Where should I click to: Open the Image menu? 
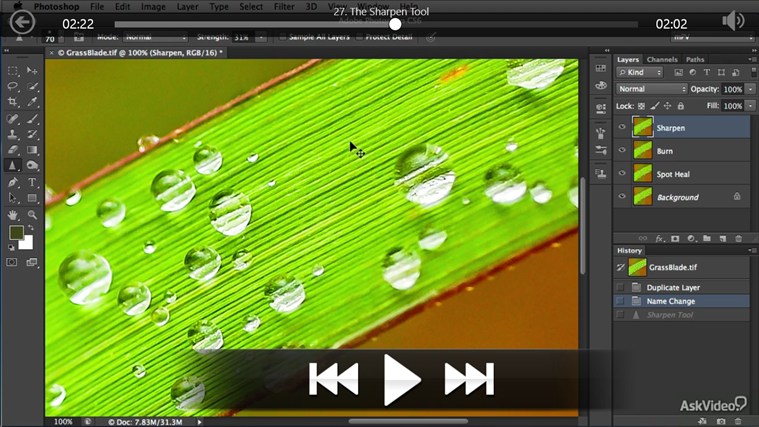pos(153,6)
